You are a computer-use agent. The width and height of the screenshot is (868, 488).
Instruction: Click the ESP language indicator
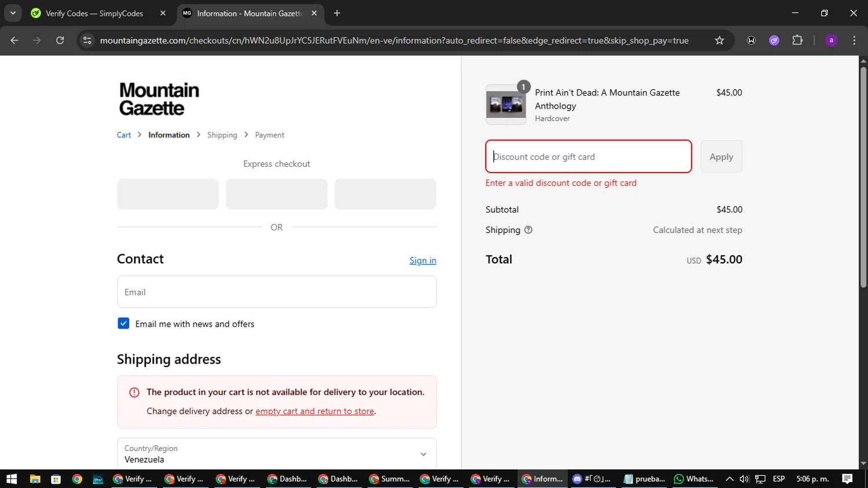click(779, 479)
